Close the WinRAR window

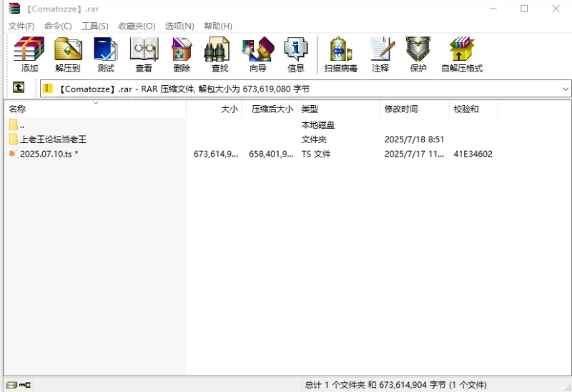coord(556,9)
